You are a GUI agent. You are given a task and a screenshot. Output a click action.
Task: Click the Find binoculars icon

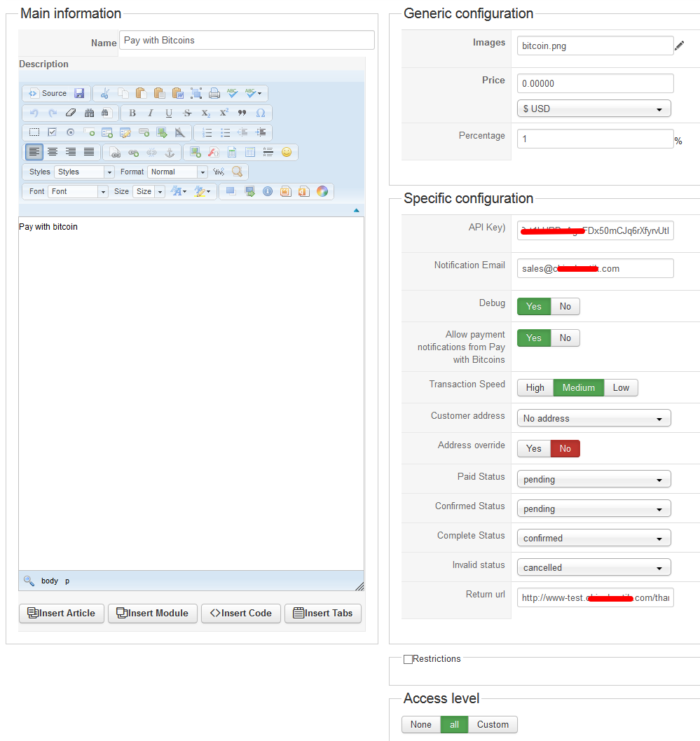click(89, 113)
